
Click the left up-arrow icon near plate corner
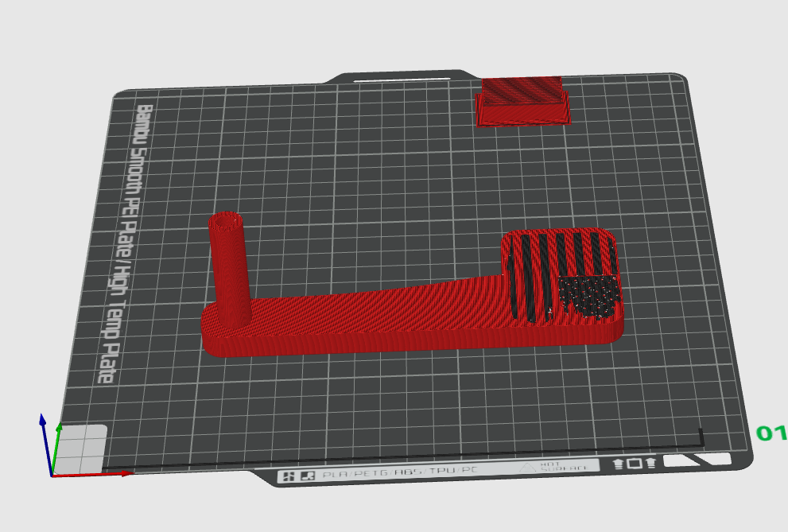point(618,463)
